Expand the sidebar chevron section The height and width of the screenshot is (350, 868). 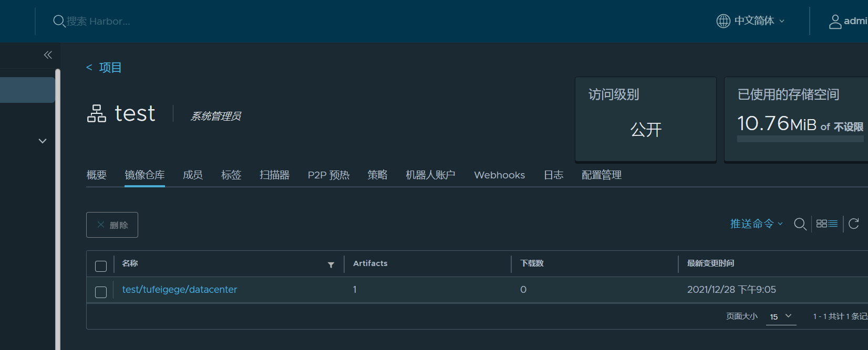(43, 141)
